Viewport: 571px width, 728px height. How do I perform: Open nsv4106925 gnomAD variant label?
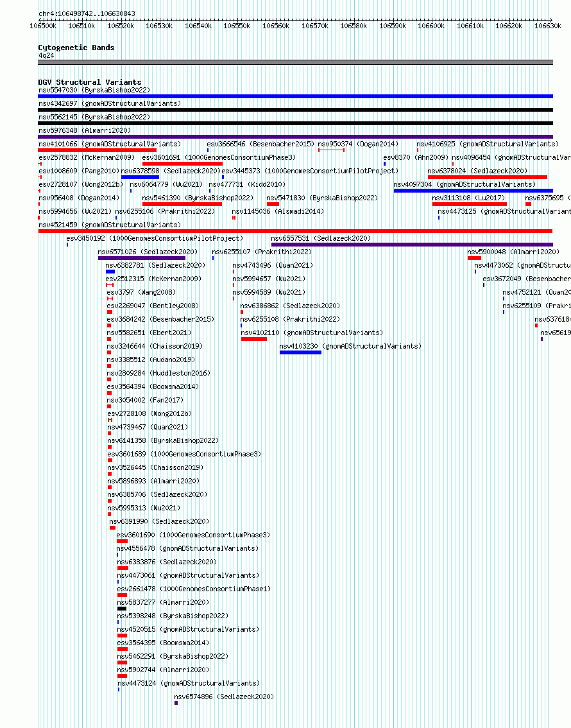(x=488, y=144)
